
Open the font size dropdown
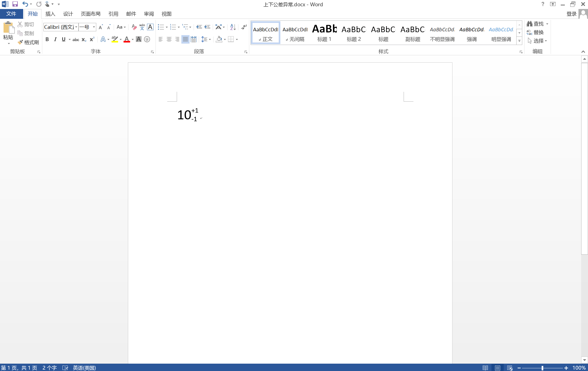click(x=94, y=27)
